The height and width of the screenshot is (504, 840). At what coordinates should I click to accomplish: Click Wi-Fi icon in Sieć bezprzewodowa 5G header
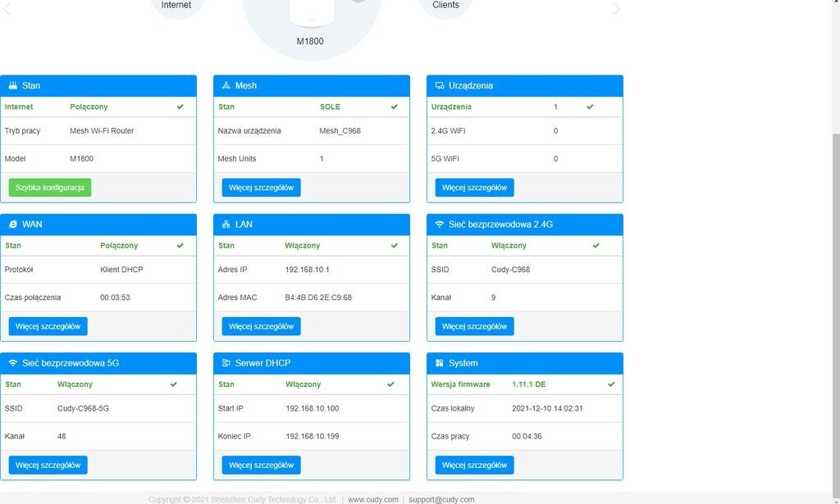13,363
